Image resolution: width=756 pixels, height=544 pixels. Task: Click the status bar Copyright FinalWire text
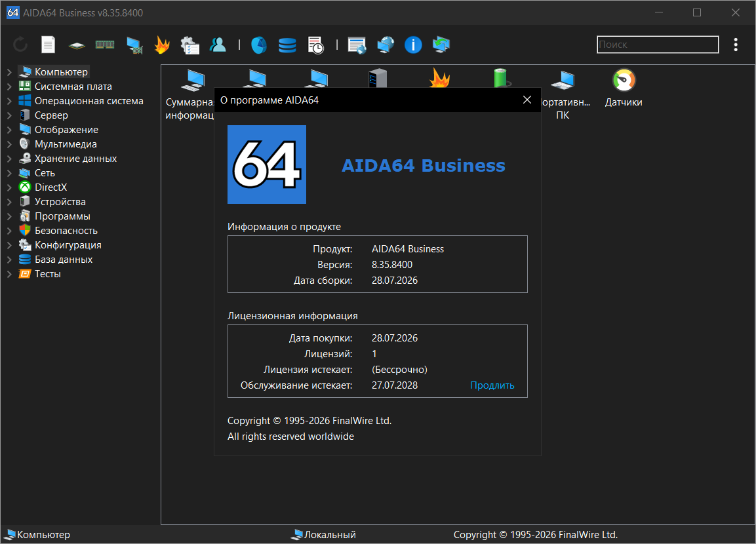535,534
